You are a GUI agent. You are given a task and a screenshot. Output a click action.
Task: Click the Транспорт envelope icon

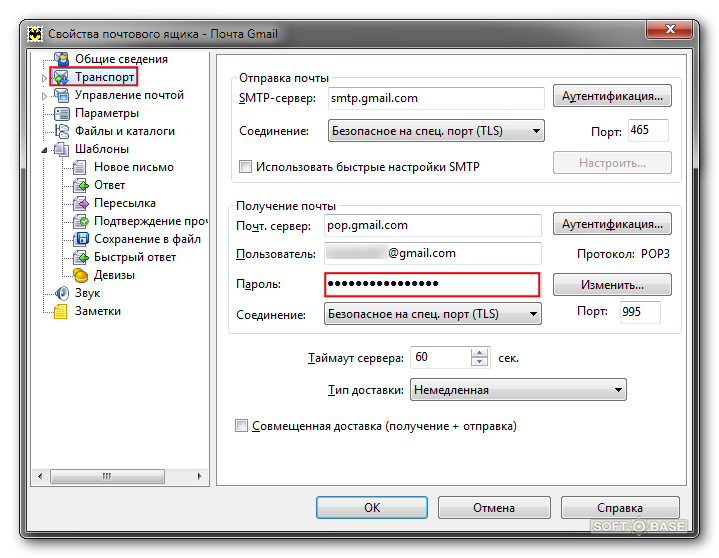61,77
